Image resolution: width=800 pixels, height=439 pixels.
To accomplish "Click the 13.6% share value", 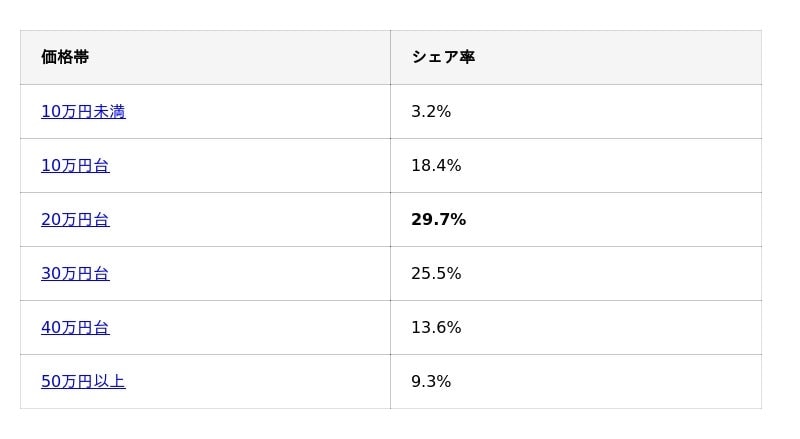I will 436,328.
